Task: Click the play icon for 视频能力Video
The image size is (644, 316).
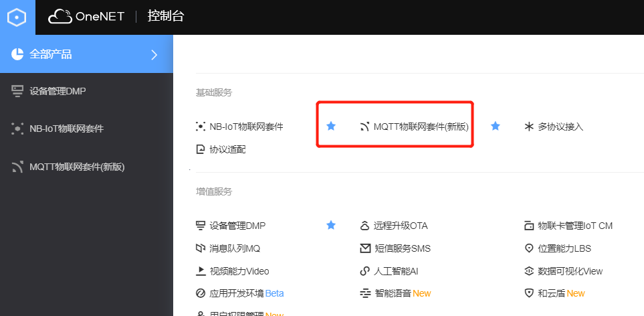Action: tap(201, 270)
